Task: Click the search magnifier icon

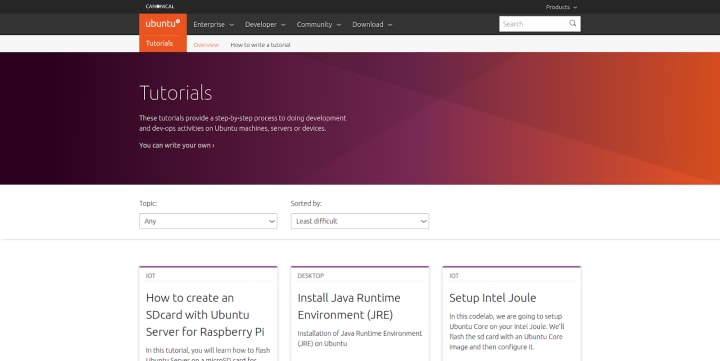Action: pyautogui.click(x=573, y=23)
